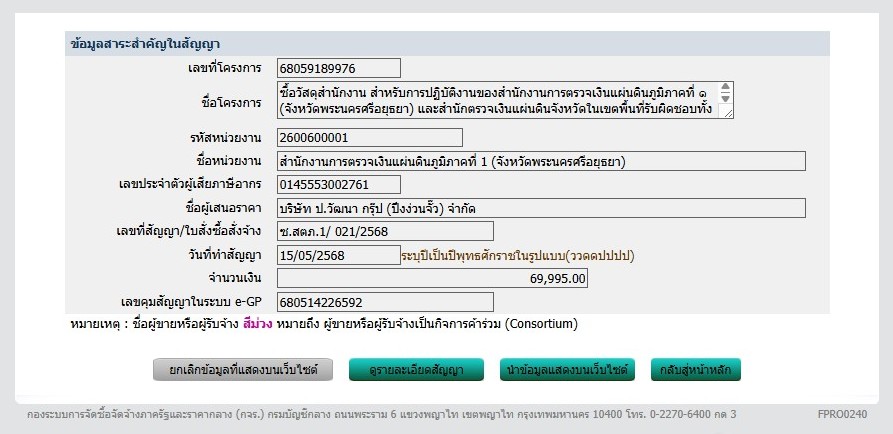The image size is (893, 434).
Task: Focus the วันที่ทำสัญญา date field 15/05/2568
Action: tap(338, 255)
